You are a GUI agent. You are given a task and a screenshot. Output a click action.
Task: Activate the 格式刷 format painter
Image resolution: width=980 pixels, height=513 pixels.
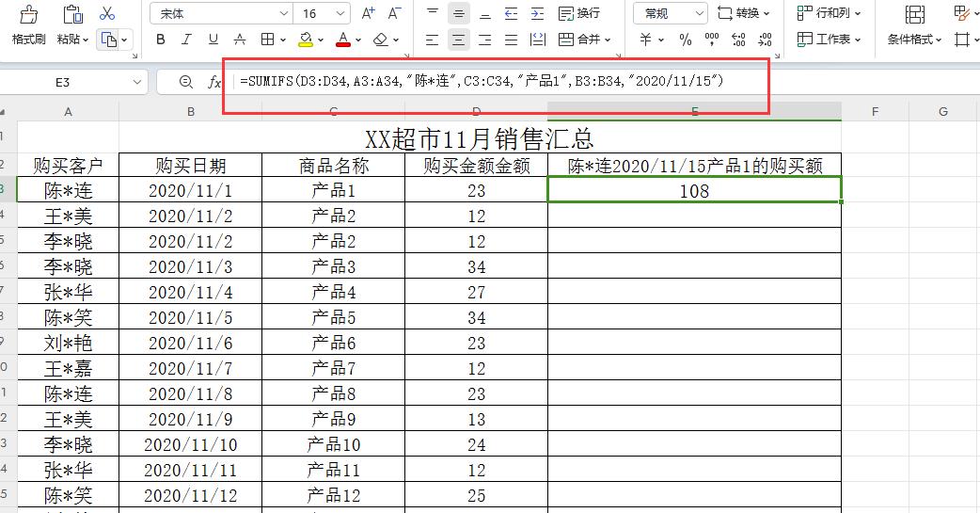pos(28,25)
